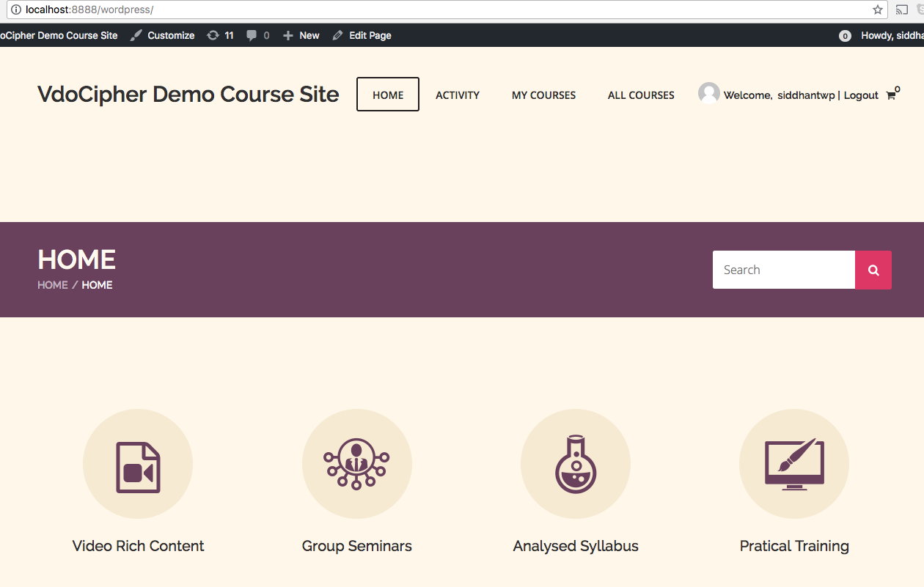Click the browser address bar URL

[x=89, y=10]
